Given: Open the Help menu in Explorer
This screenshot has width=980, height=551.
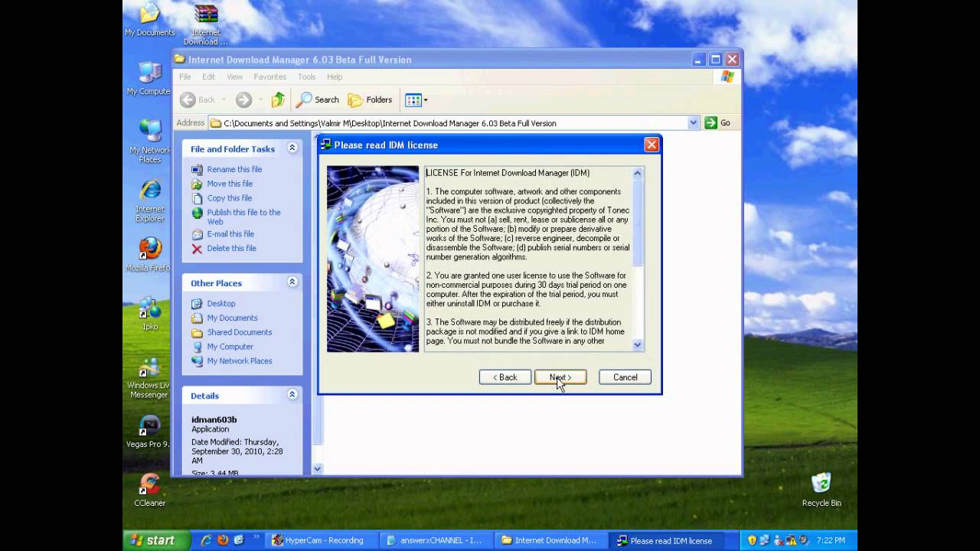Looking at the screenshot, I should [335, 77].
